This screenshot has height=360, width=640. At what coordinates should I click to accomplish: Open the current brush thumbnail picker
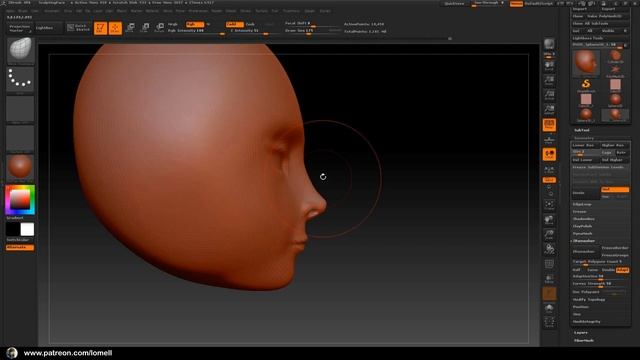[x=20, y=51]
